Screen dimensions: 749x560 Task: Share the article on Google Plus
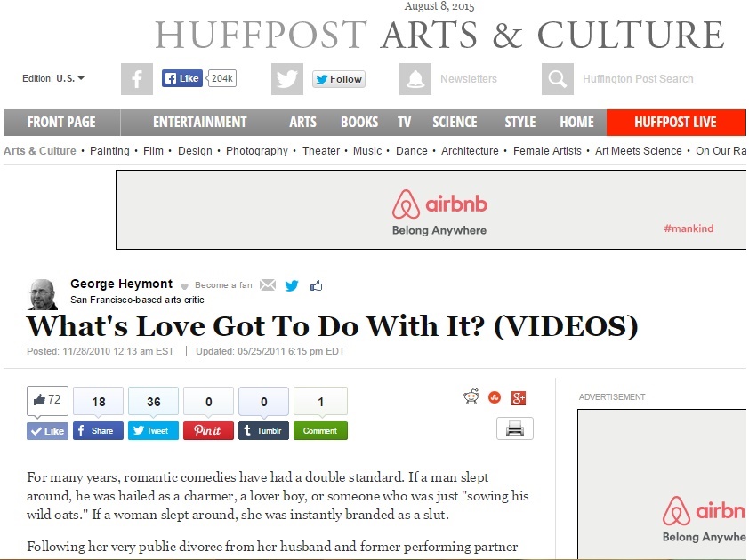tap(519, 397)
